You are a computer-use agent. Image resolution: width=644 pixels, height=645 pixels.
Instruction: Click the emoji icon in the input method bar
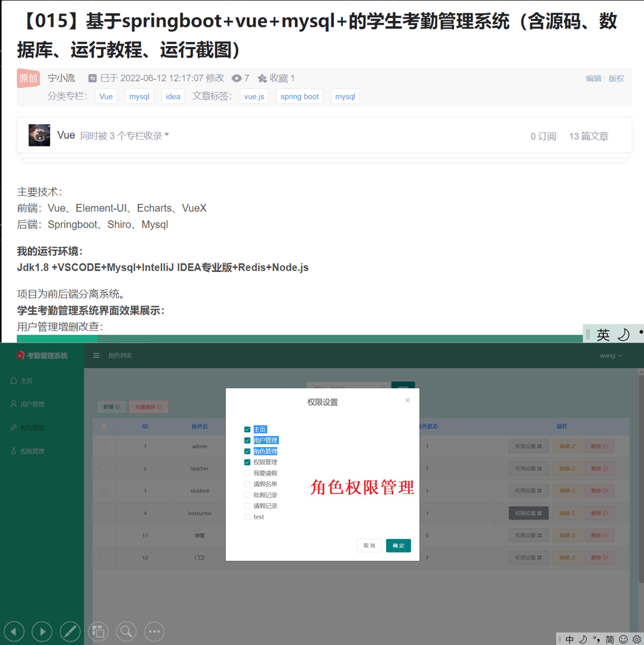point(623,639)
